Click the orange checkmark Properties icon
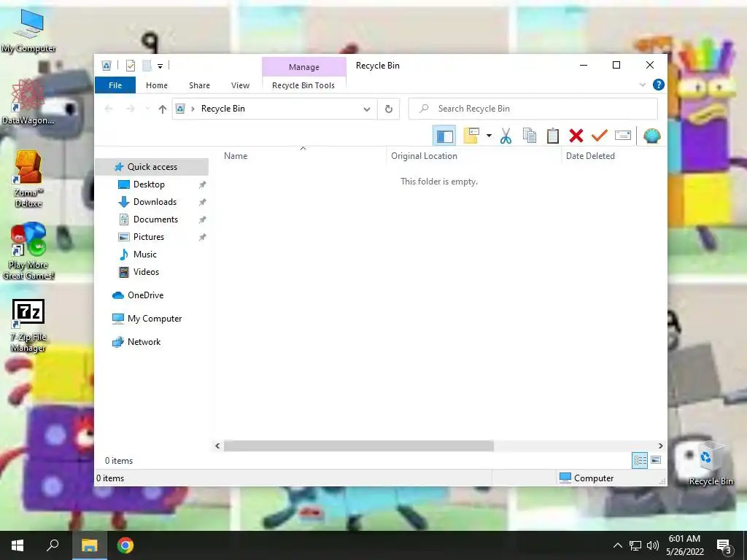Screen dimensions: 747x560 [600, 136]
